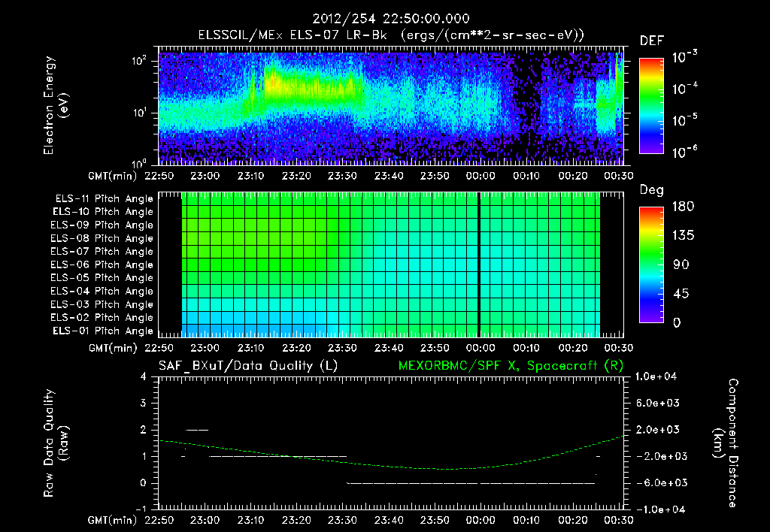Click the DEF spectrogram color bar
The image size is (770, 532).
pos(652,106)
